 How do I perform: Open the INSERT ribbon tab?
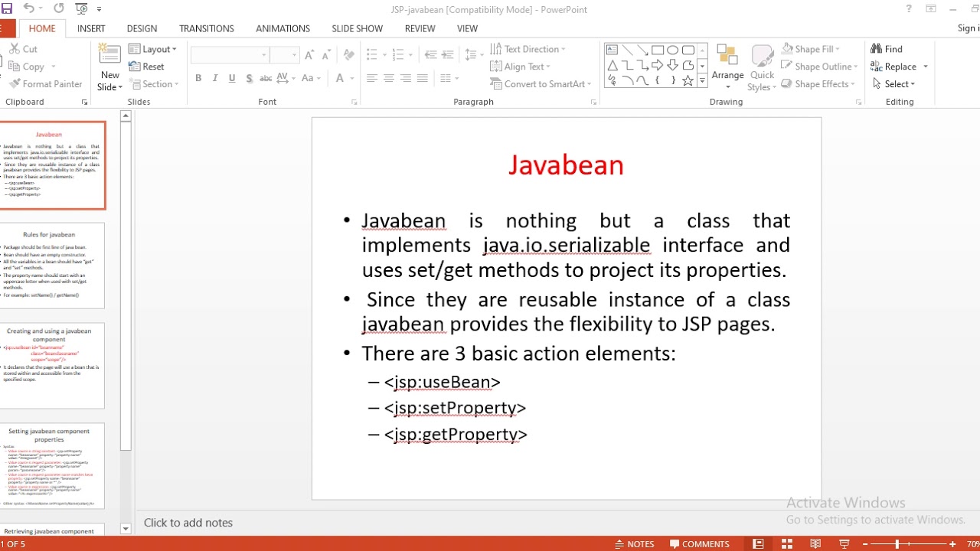point(91,28)
